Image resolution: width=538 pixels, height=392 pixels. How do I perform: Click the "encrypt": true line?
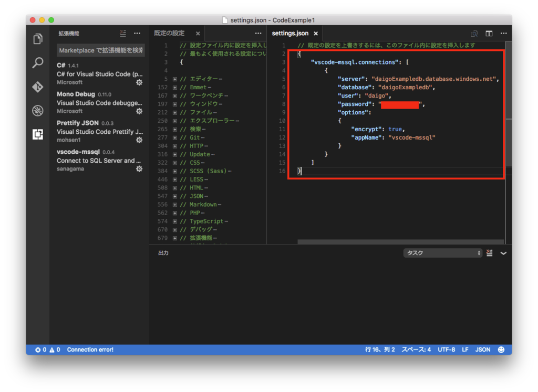[378, 129]
